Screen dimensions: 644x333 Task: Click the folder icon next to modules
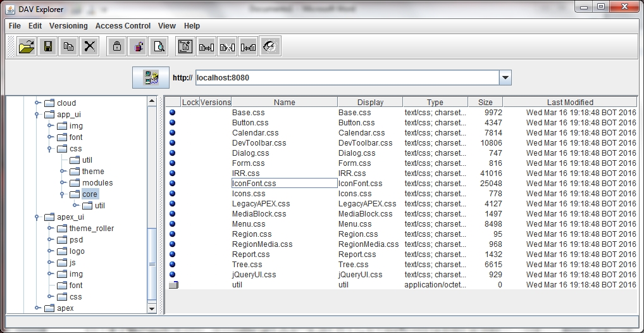pyautogui.click(x=75, y=182)
